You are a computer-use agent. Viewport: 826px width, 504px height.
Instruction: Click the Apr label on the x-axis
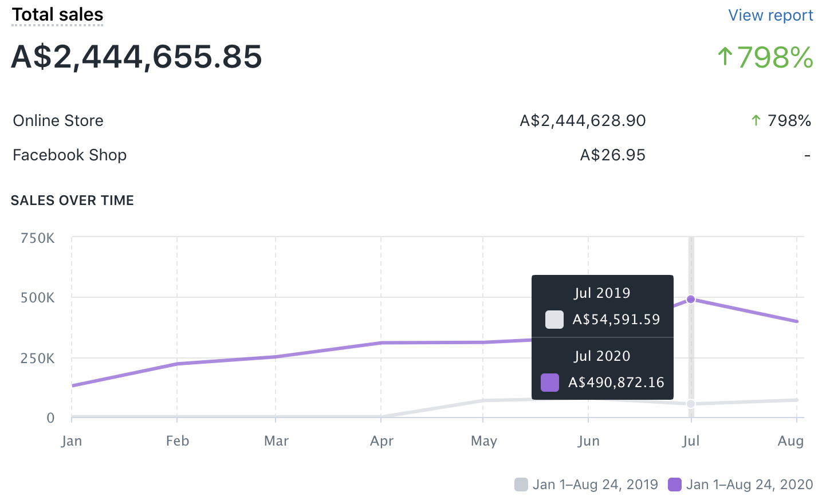[381, 441]
